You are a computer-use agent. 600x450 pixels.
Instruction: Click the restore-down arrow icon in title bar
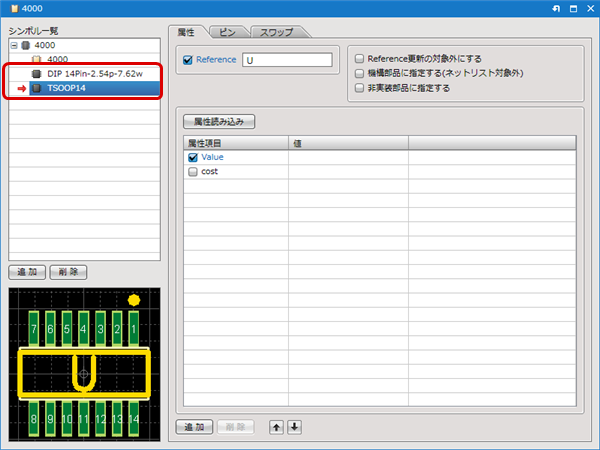tap(556, 8)
